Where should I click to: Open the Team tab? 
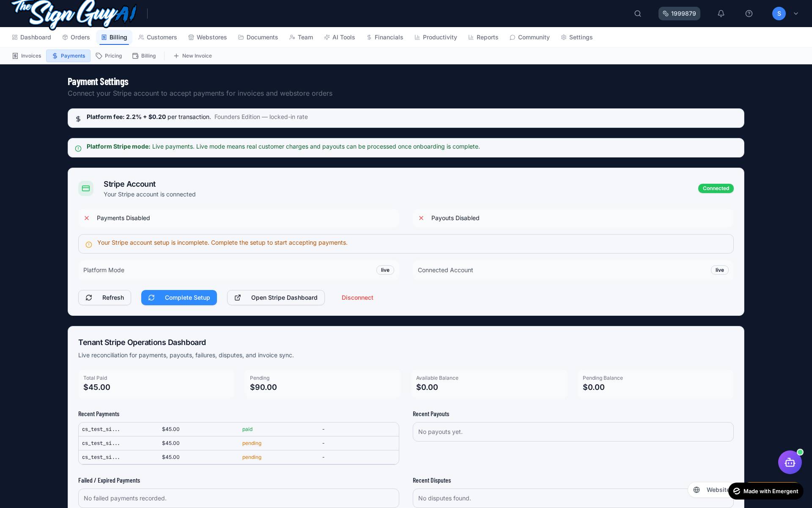[x=301, y=37]
